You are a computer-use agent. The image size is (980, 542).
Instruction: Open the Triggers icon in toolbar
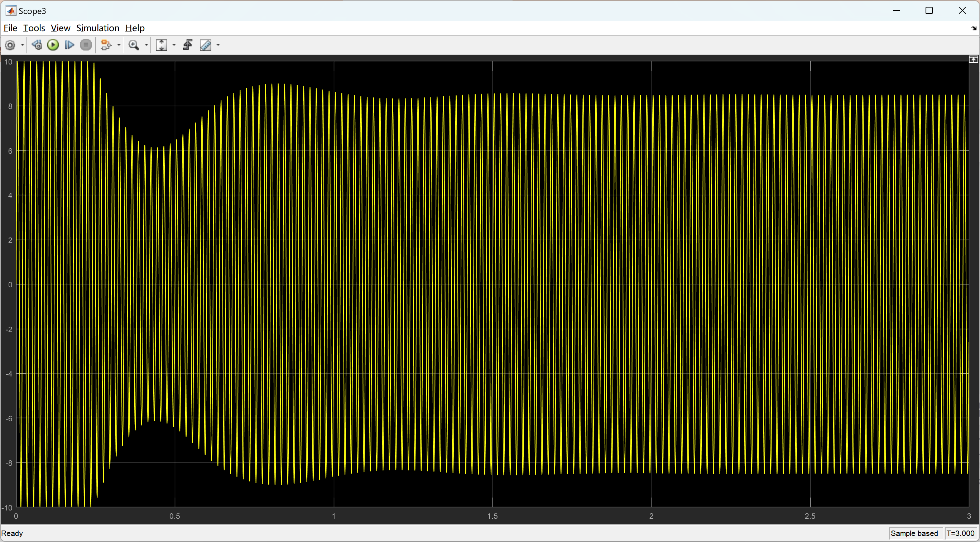(188, 45)
